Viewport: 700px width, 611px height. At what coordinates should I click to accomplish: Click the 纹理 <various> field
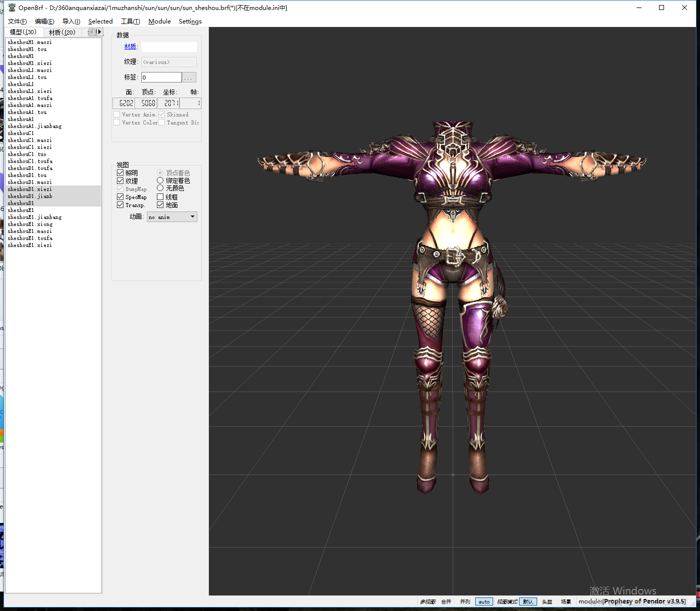point(169,62)
